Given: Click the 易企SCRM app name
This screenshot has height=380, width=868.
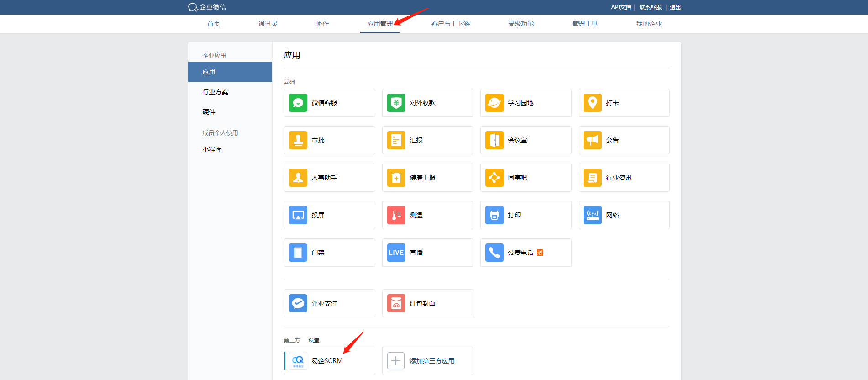Looking at the screenshot, I should pyautogui.click(x=327, y=361).
